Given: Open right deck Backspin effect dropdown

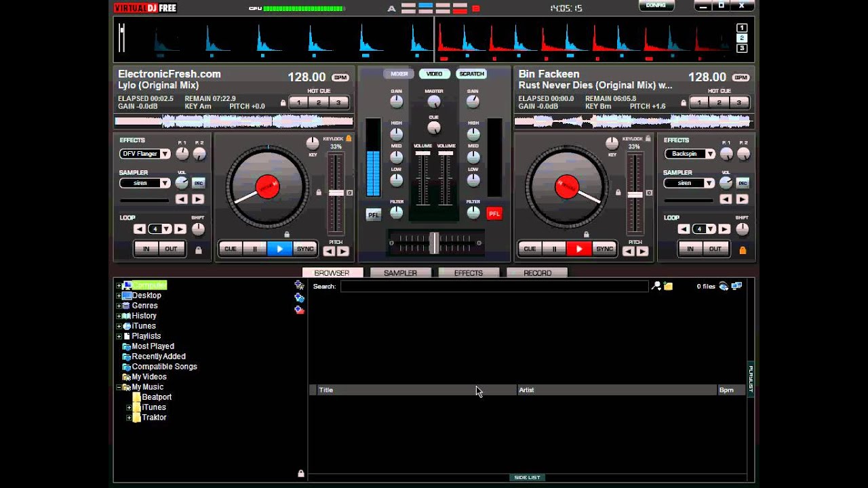Looking at the screenshot, I should pyautogui.click(x=709, y=154).
